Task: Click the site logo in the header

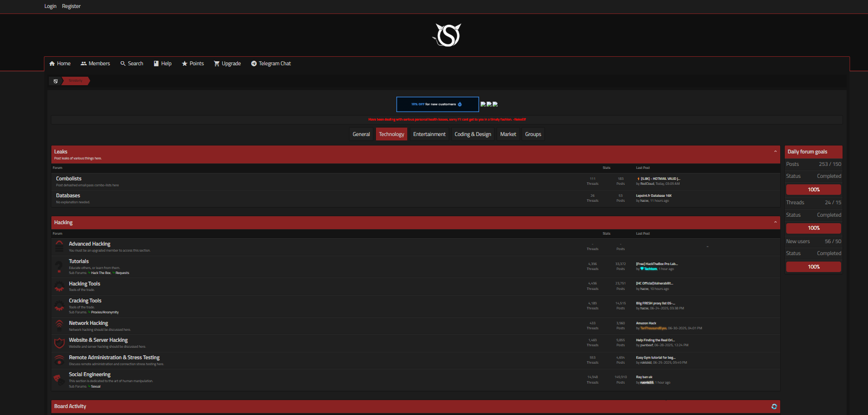Action: coord(447,35)
